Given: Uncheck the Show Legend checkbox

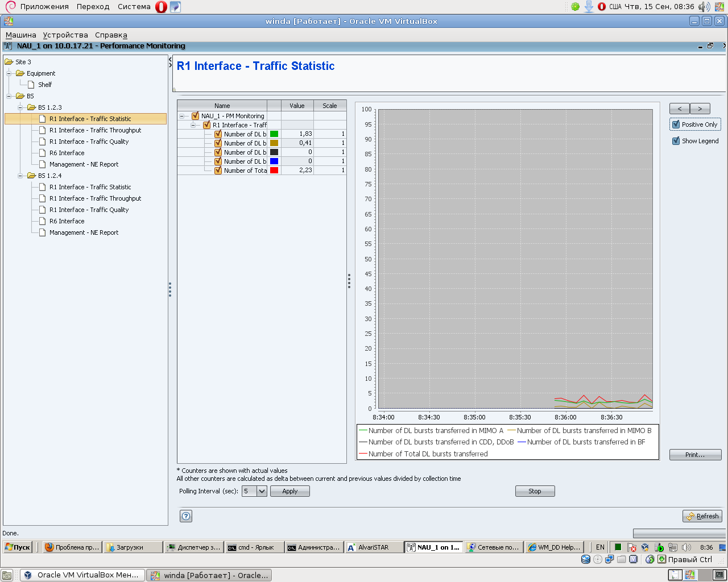Looking at the screenshot, I should [676, 141].
